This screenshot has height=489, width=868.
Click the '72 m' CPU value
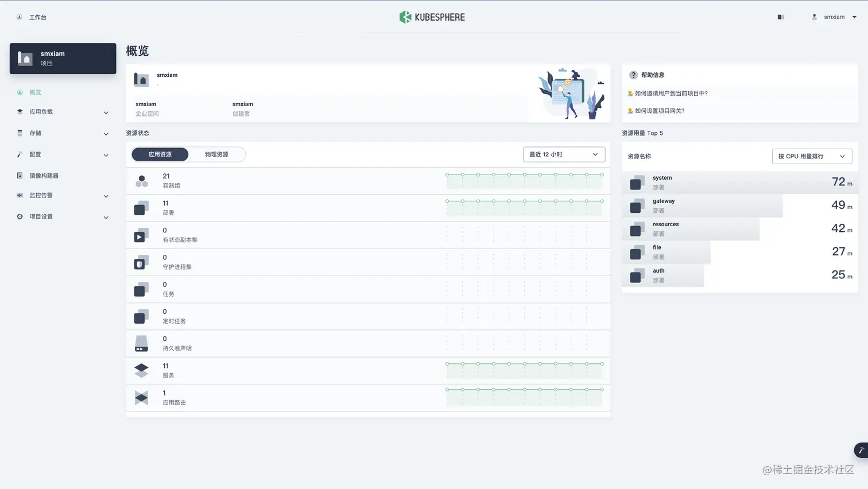pos(842,182)
